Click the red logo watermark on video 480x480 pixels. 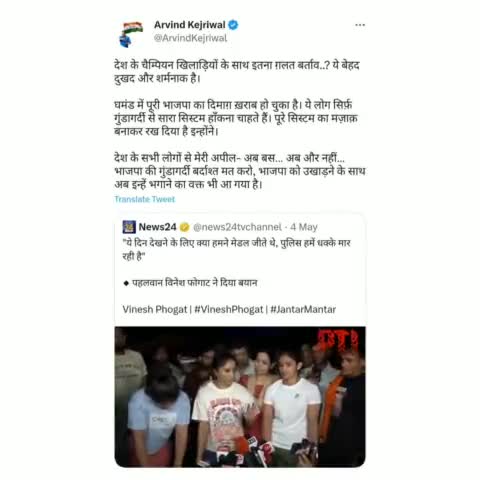pos(337,340)
